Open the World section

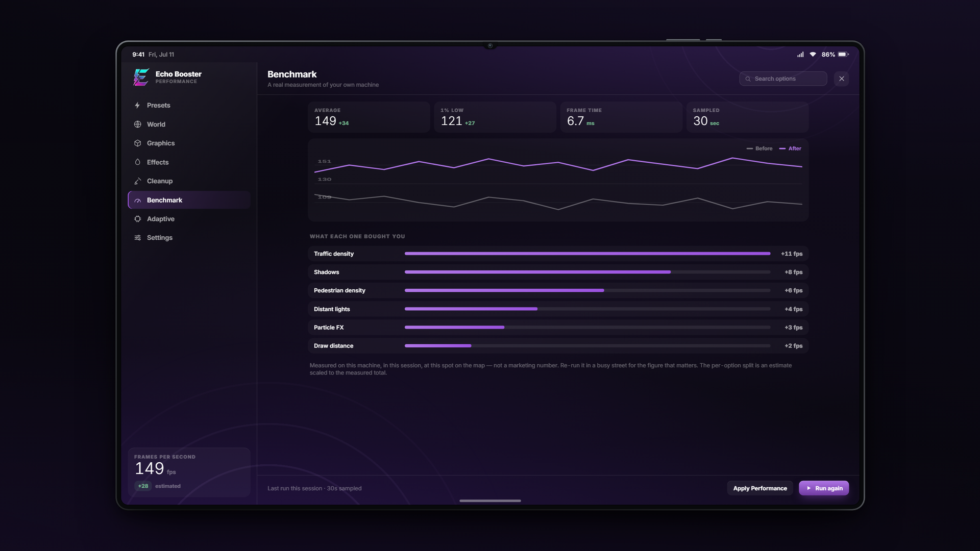189,124
